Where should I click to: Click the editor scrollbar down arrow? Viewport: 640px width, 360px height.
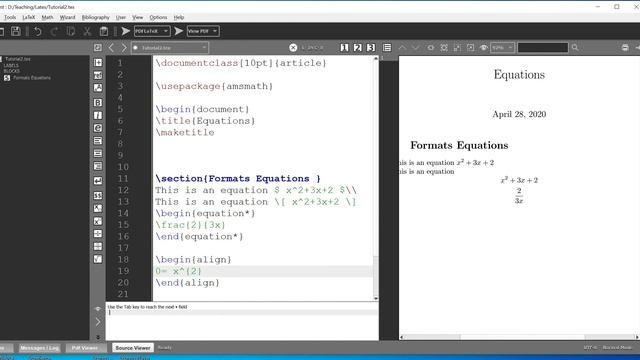point(376,298)
